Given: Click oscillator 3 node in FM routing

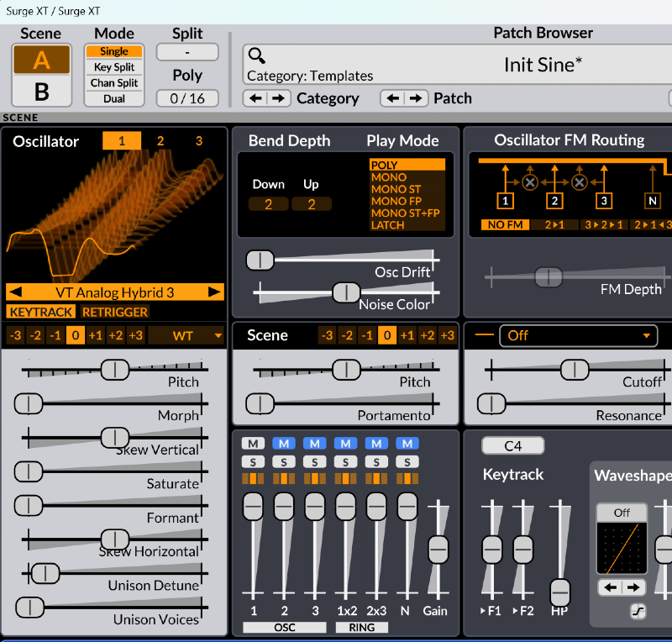Looking at the screenshot, I should (x=604, y=201).
